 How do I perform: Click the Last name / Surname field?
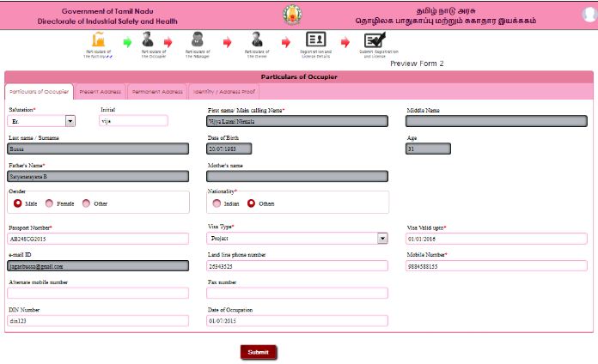tap(98, 149)
